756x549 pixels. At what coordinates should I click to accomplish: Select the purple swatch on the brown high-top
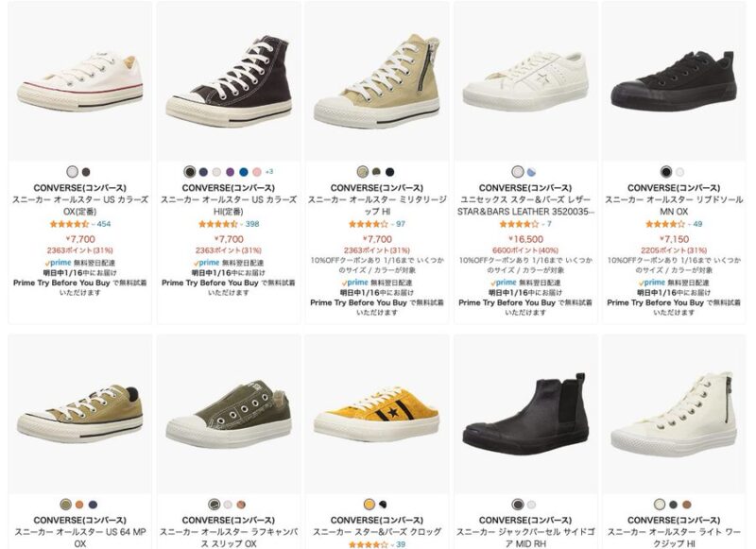(230, 172)
